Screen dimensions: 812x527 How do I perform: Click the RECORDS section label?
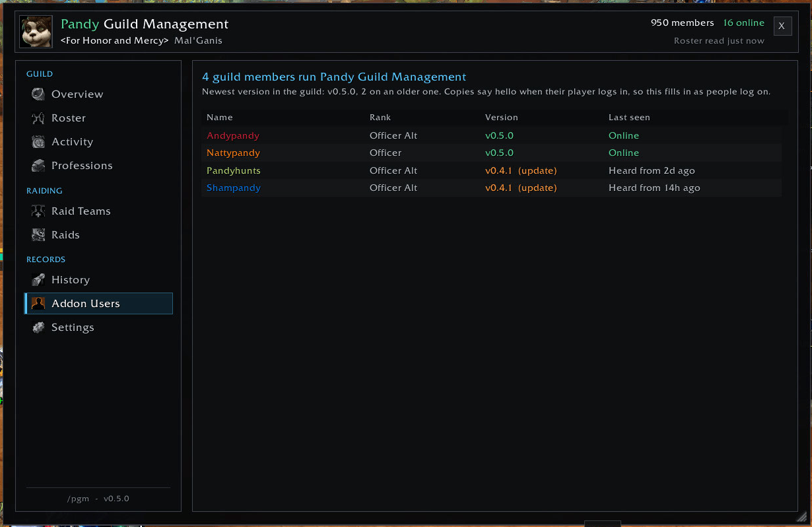point(46,260)
